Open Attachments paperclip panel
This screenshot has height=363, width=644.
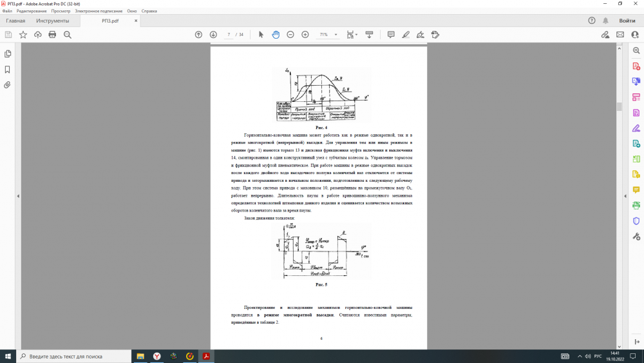coord(8,84)
